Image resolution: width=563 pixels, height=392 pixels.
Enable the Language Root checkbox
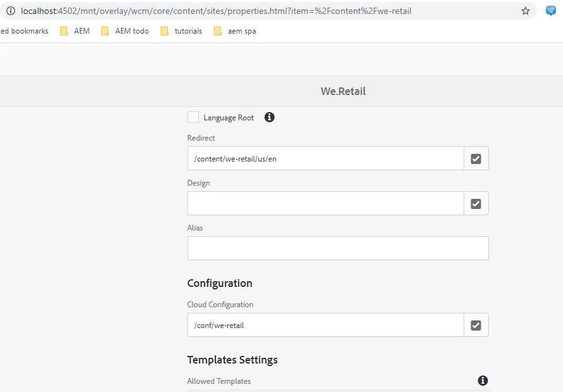click(x=193, y=117)
